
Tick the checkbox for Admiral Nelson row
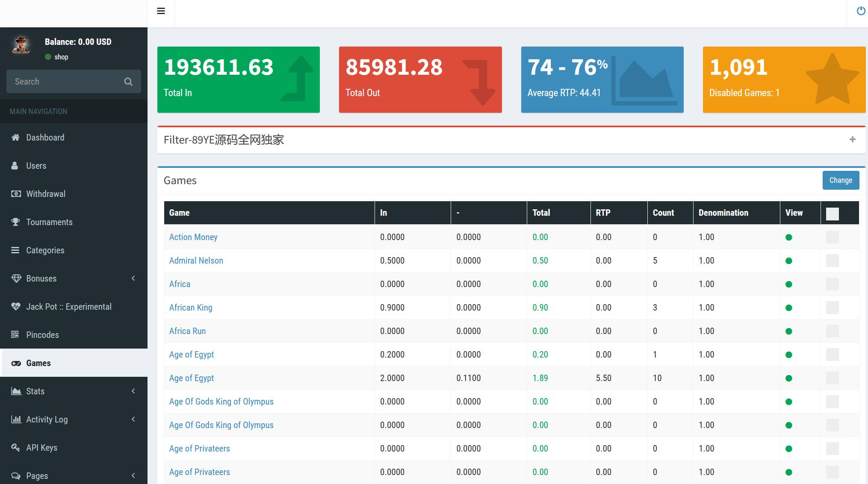pyautogui.click(x=832, y=261)
